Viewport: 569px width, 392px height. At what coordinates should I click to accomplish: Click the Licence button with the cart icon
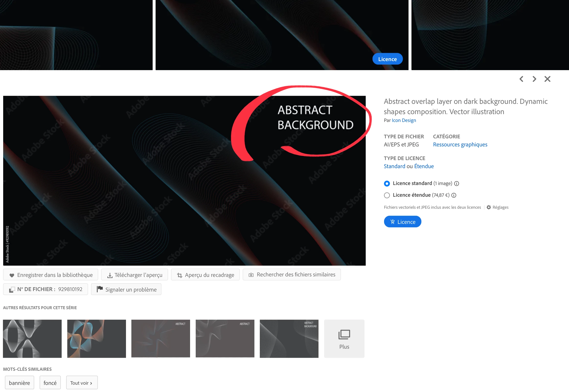point(402,222)
